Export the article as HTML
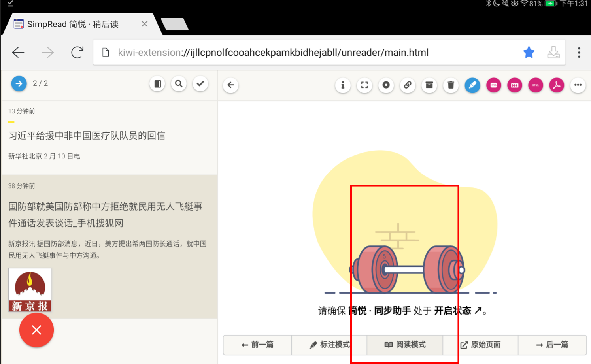This screenshot has width=591, height=364. coord(535,85)
